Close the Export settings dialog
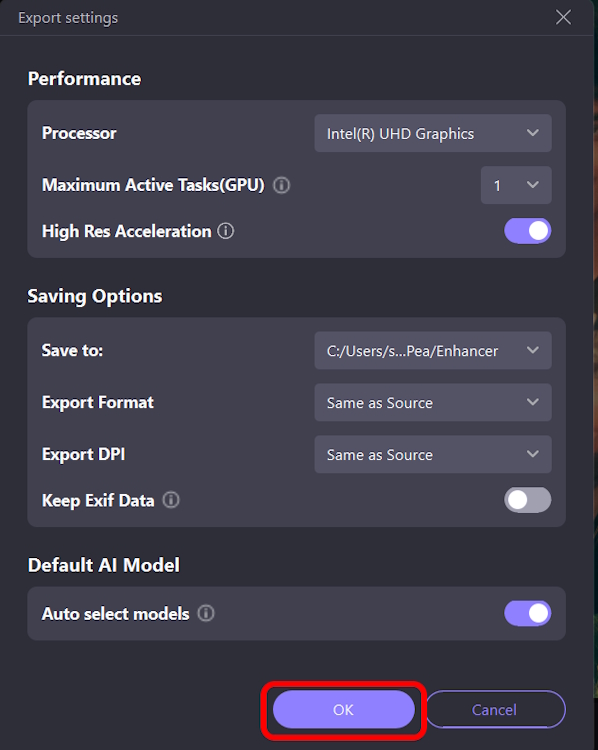The height and width of the screenshot is (750, 598). point(563,17)
